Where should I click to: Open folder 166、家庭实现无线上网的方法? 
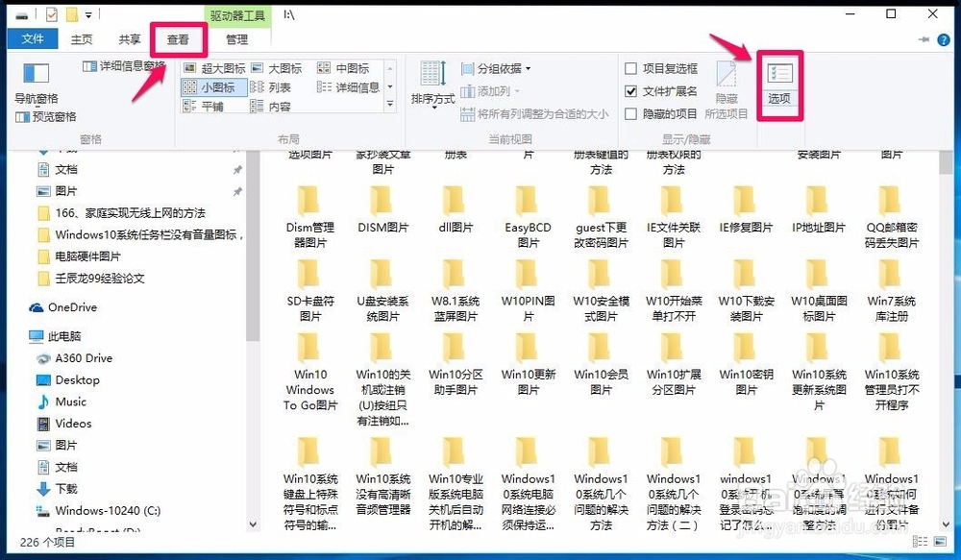tap(122, 213)
